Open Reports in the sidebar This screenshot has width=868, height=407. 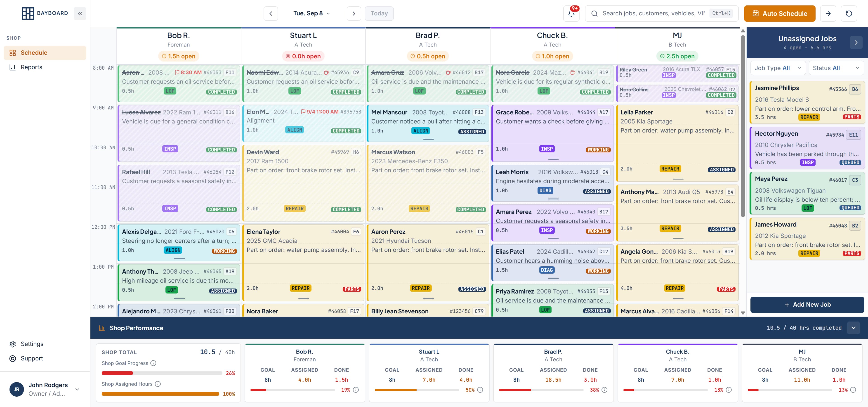coord(45,67)
